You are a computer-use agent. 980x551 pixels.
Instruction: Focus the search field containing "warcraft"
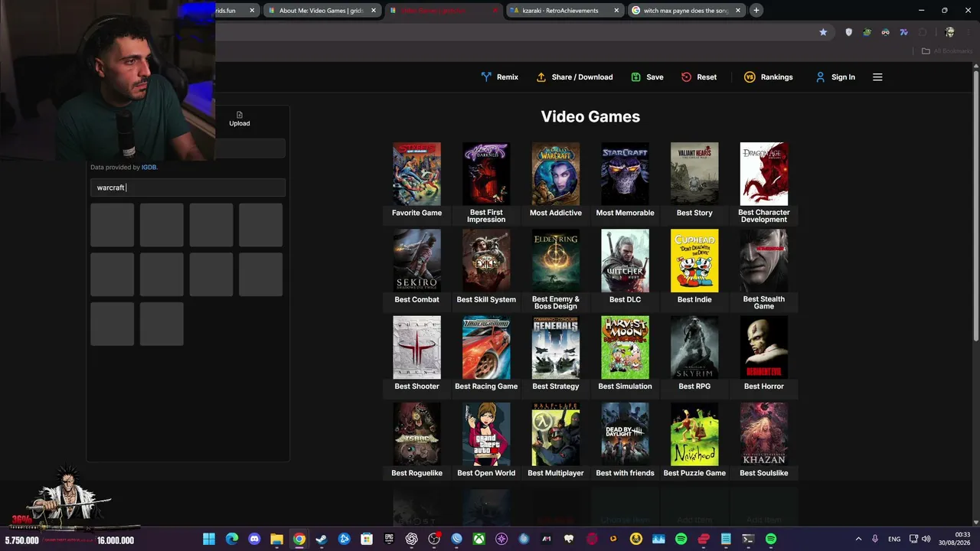(x=188, y=187)
